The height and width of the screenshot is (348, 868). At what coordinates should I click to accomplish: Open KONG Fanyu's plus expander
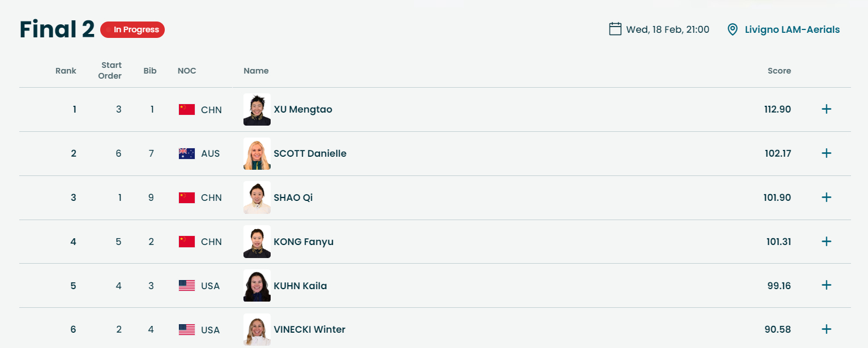[x=826, y=242]
